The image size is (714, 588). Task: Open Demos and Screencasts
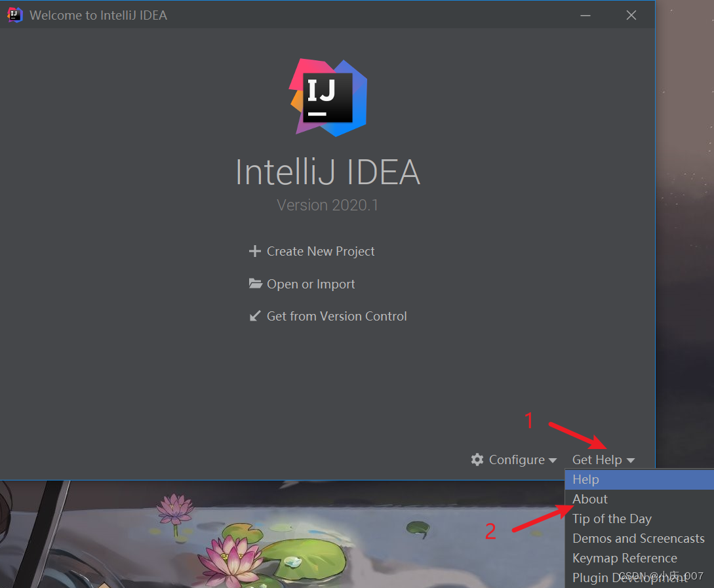coord(637,538)
